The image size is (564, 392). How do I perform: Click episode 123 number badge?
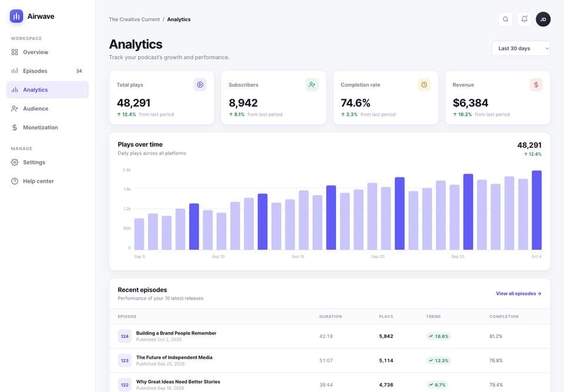125,360
